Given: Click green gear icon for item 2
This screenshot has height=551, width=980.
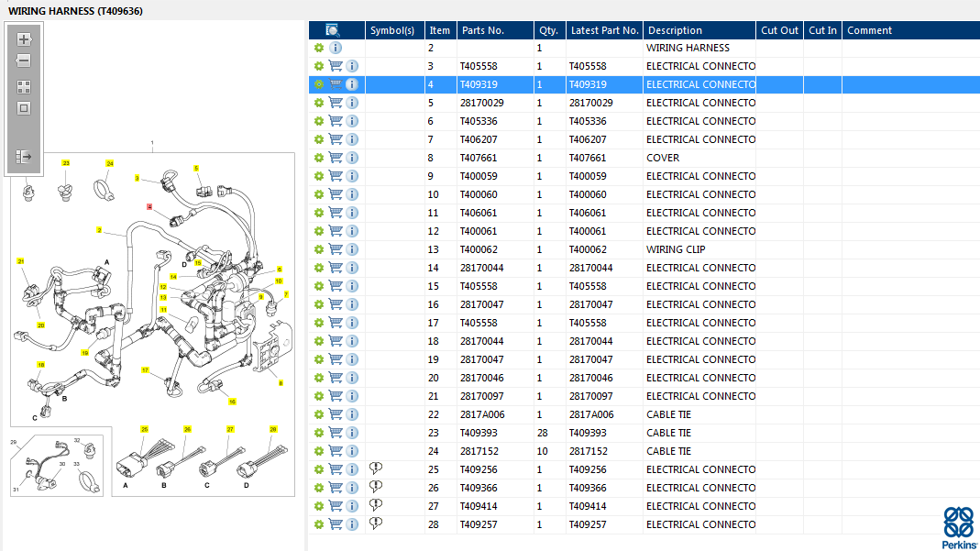Looking at the screenshot, I should [x=319, y=48].
